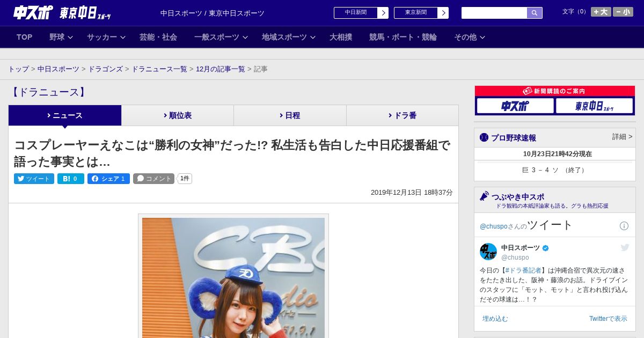
Task: Bookmark article with Hatena B! button
Action: point(71,179)
